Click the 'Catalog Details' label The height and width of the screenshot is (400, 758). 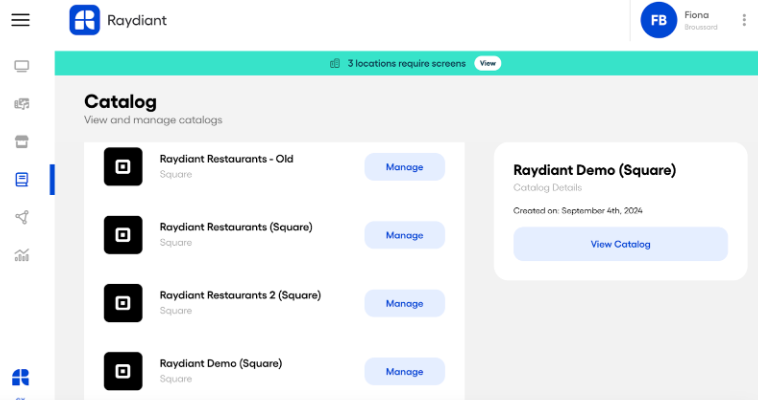pyautogui.click(x=548, y=188)
